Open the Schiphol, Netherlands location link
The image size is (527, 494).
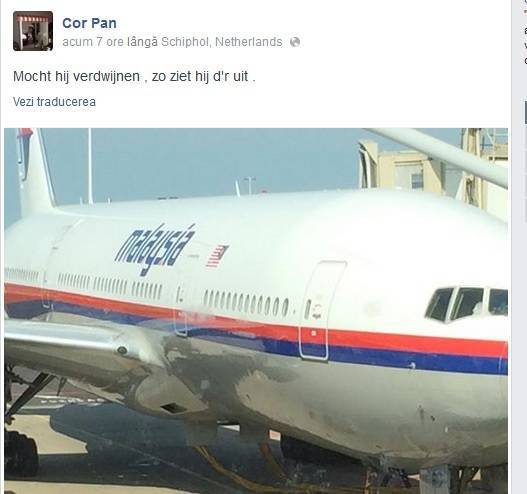point(222,42)
